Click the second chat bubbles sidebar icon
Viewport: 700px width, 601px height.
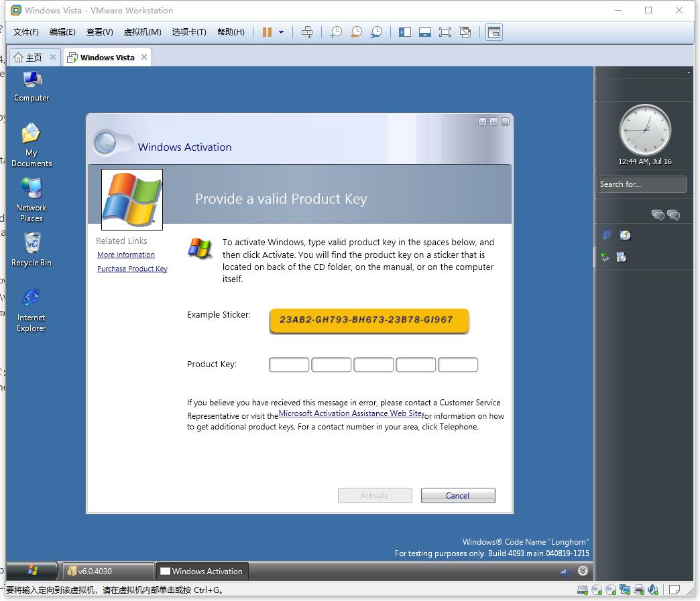(x=673, y=215)
